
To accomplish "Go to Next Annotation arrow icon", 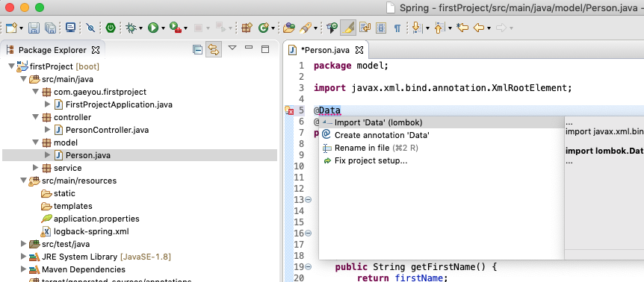I will 418,28.
